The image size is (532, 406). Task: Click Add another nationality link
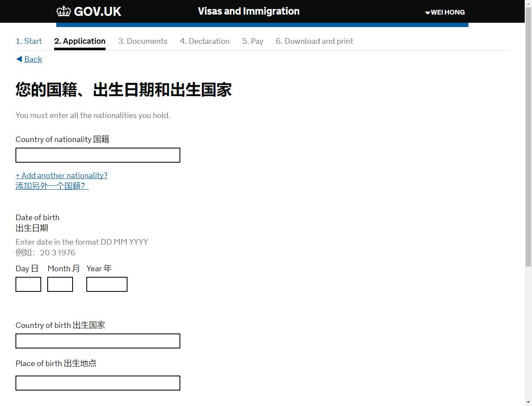61,176
